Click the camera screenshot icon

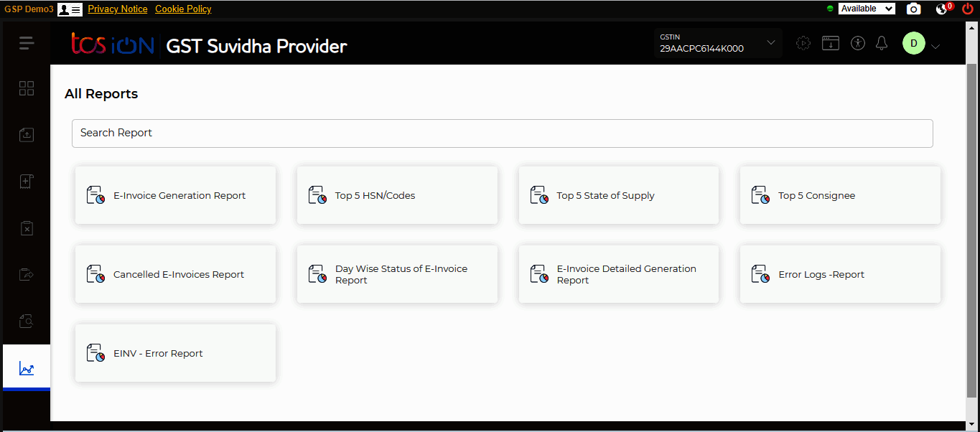(x=913, y=9)
